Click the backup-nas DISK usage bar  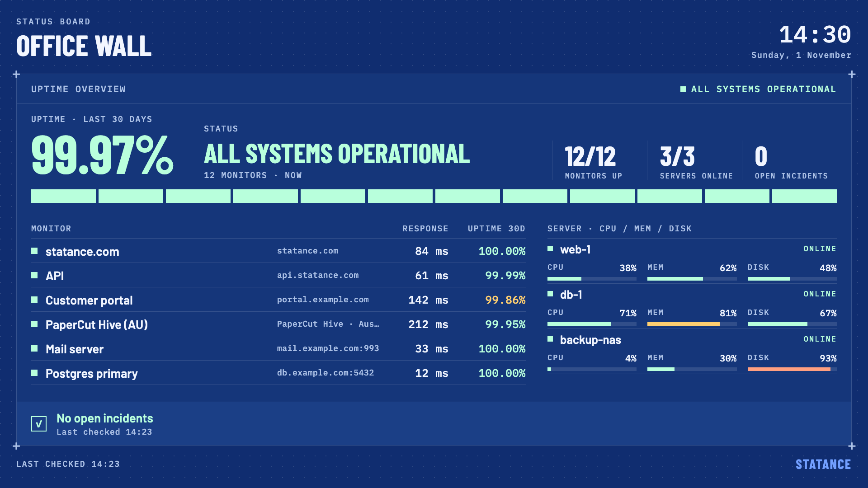(x=792, y=369)
